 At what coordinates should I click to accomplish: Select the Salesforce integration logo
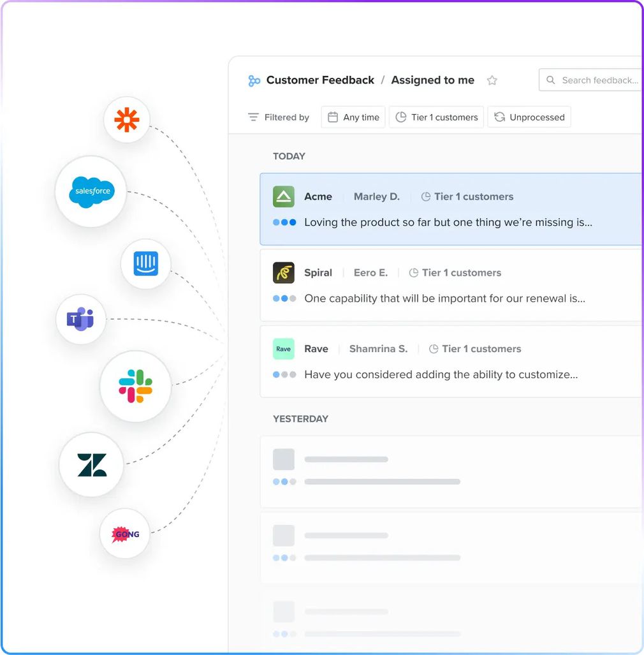point(91,191)
